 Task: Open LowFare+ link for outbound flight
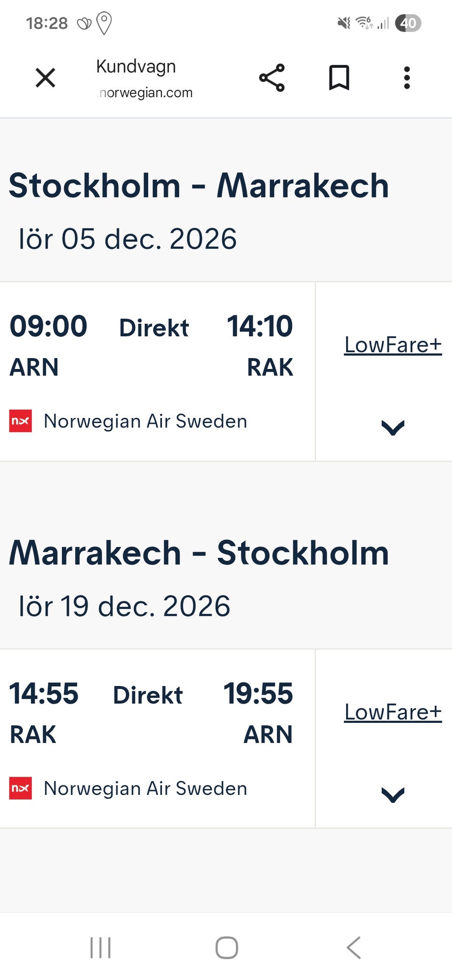tap(393, 345)
